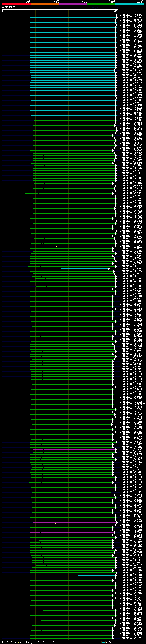Viewport: 146px width, 644px height.
Task: Select hit label UniRef100_P48492
Action: (131, 540)
